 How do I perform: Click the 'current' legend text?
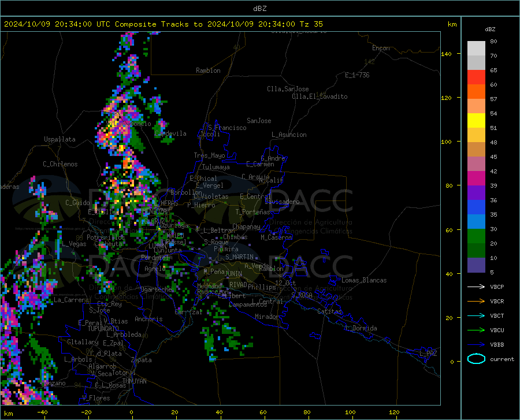click(502, 359)
